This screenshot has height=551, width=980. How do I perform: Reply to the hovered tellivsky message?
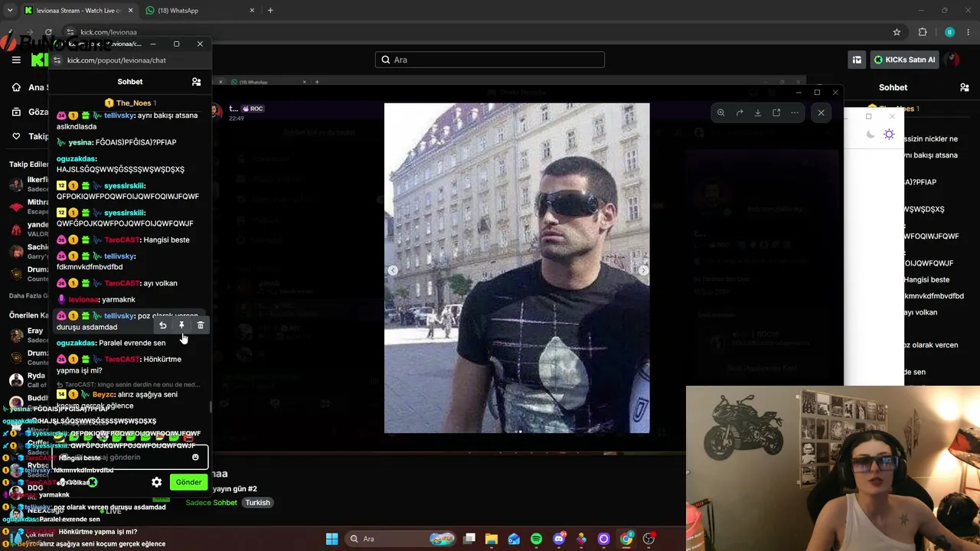point(162,325)
